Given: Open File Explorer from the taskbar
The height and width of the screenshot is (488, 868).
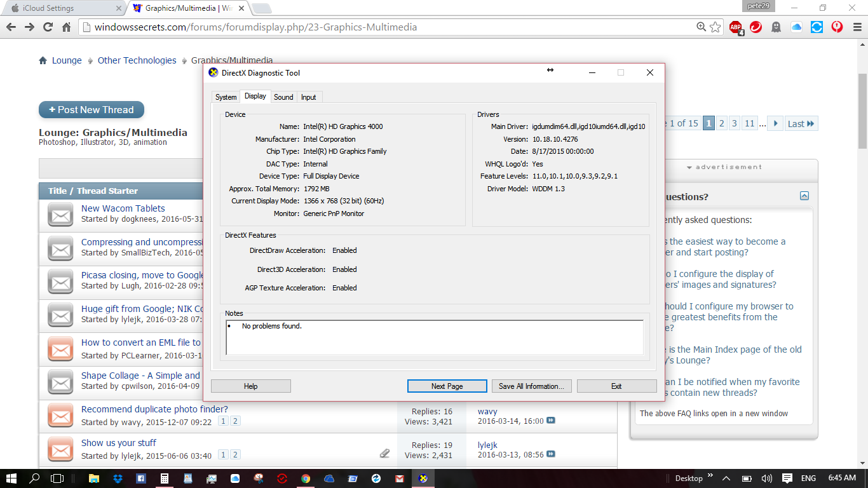Looking at the screenshot, I should click(93, 478).
